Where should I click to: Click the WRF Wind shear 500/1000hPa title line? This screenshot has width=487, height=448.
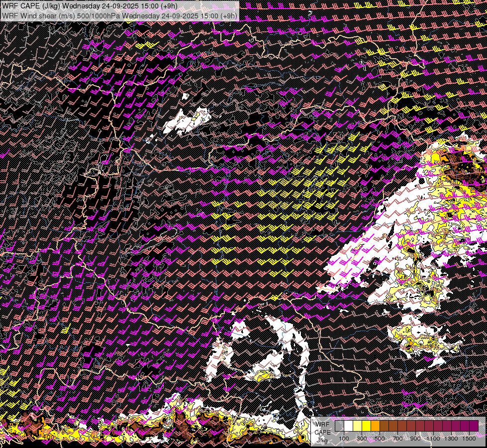119,15
